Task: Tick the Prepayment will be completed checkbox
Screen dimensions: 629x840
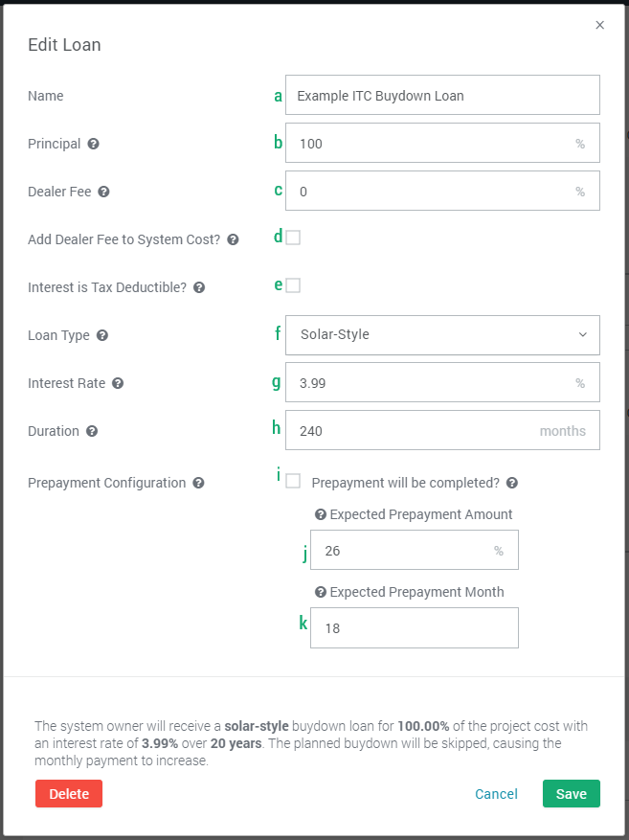Action: [x=293, y=482]
